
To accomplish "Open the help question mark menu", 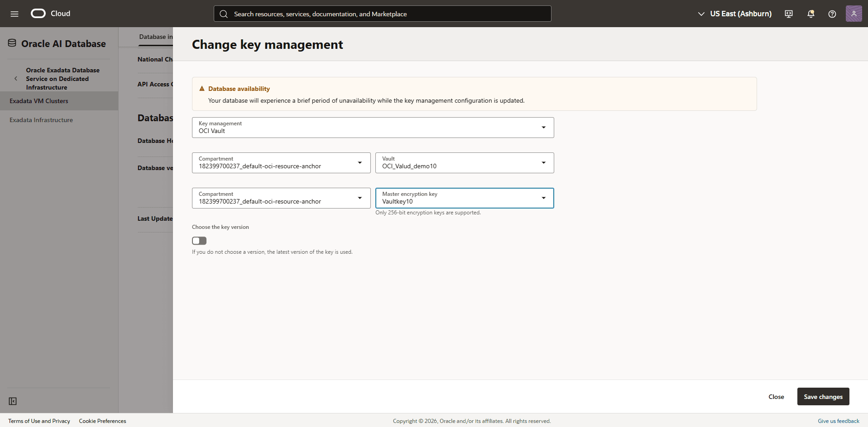I will 832,14.
